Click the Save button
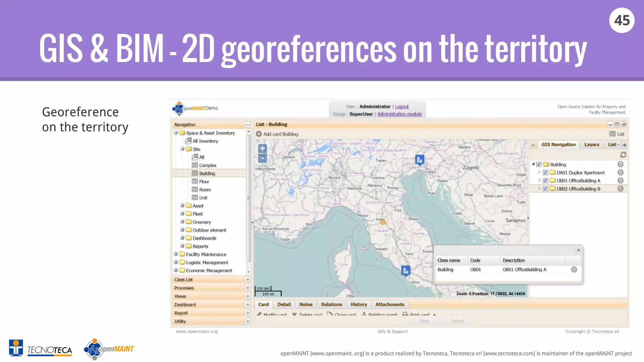 click(424, 321)
